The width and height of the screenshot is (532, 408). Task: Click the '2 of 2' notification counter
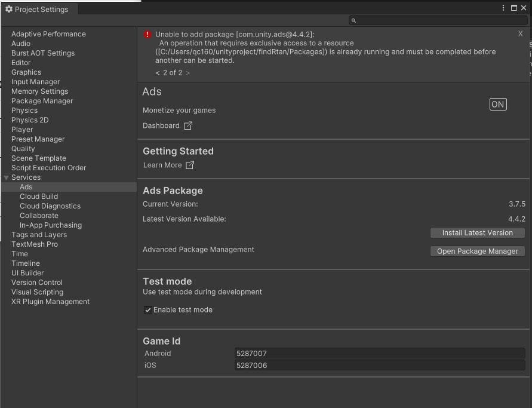(173, 73)
